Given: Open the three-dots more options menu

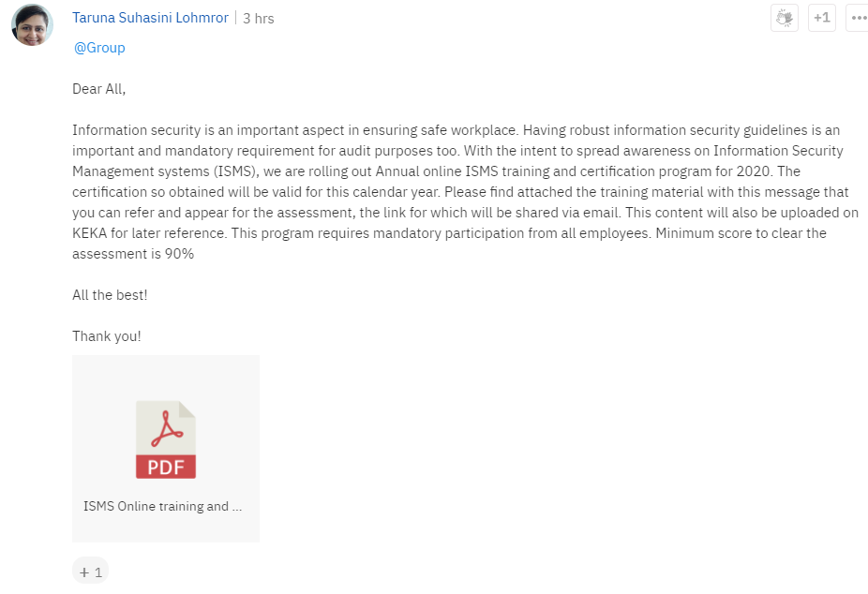Looking at the screenshot, I should pyautogui.click(x=858, y=18).
